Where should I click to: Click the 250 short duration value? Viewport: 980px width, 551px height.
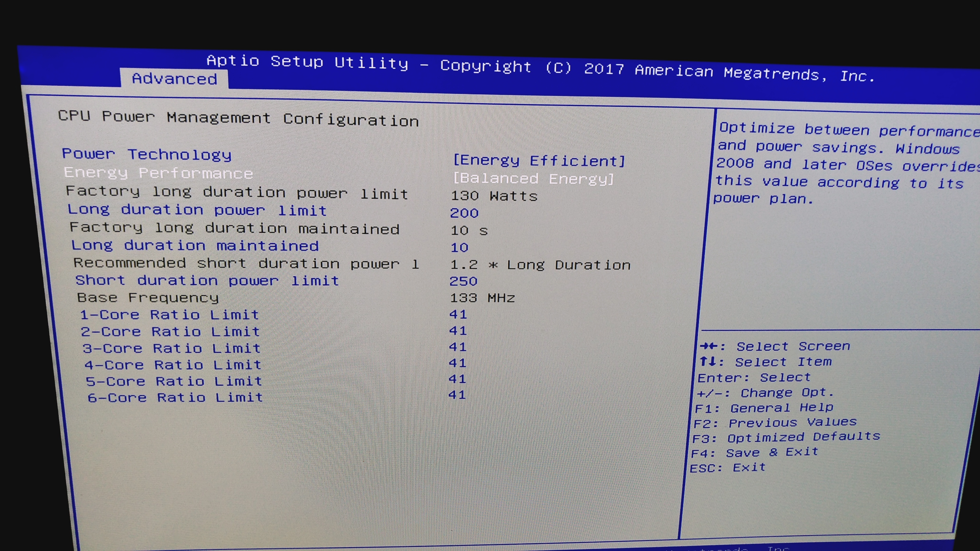(x=463, y=281)
